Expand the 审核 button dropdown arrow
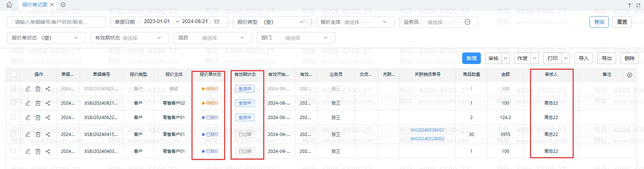Screen dimensions: 644x169 click(506, 58)
